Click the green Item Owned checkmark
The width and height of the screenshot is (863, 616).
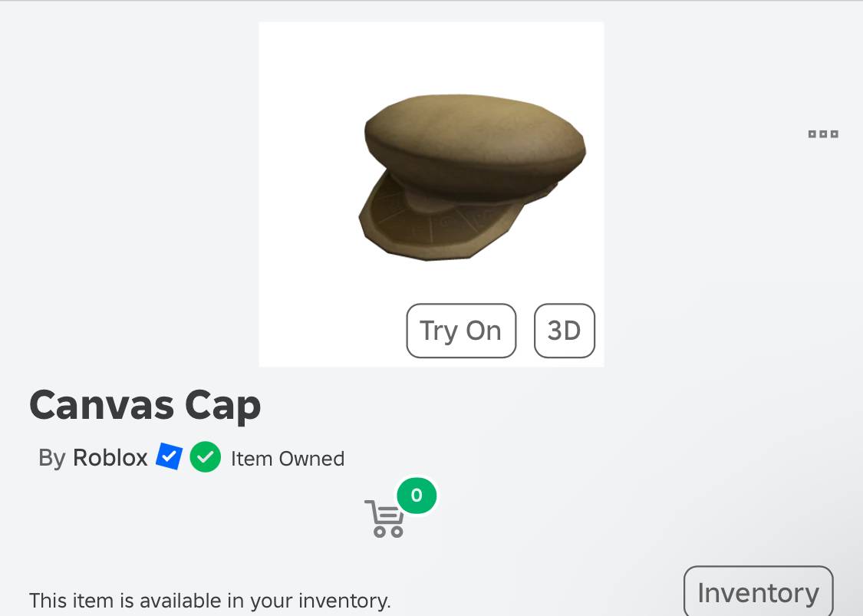coord(205,457)
